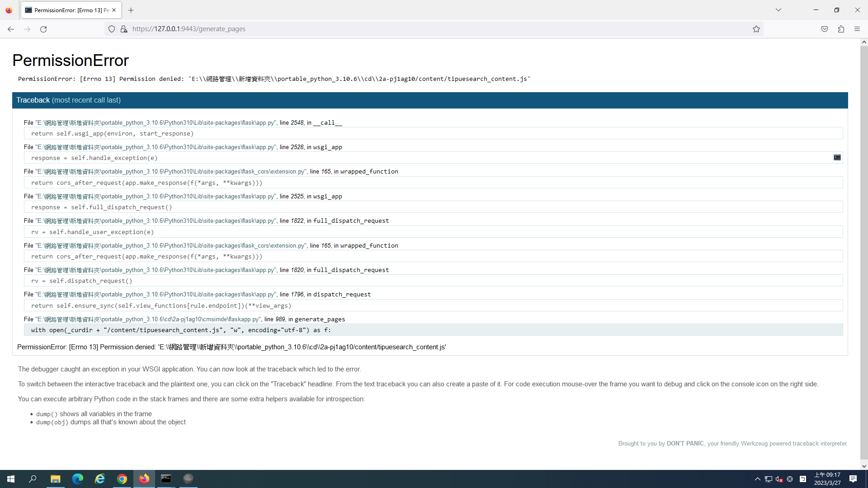Show hidden system tray icons chevron
This screenshot has height=488, width=868.
(x=757, y=479)
